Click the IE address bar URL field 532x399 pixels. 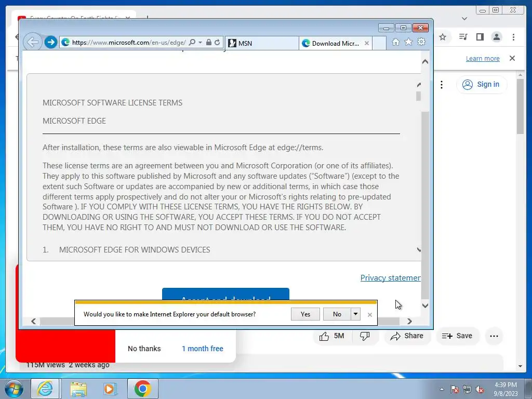pos(129,43)
